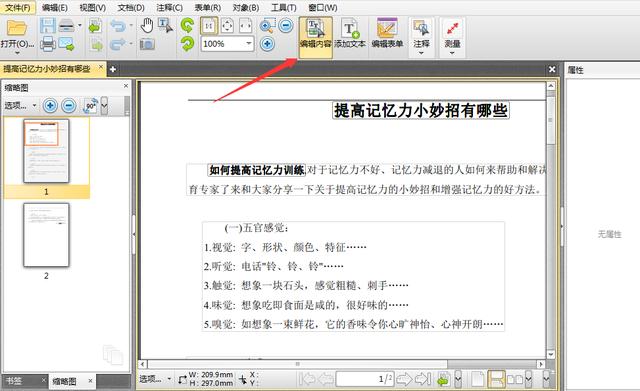The width and height of the screenshot is (640, 391).
Task: Click the scanner icon in the toolbar
Action: tap(66, 26)
